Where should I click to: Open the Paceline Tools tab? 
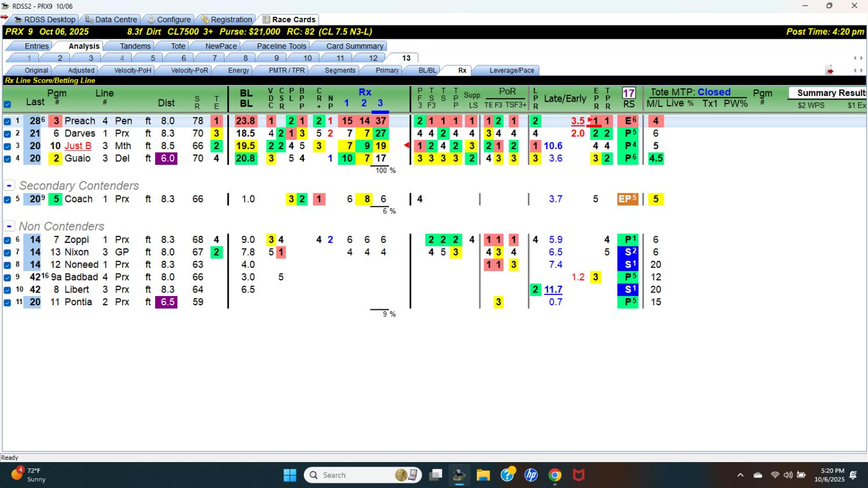(281, 46)
